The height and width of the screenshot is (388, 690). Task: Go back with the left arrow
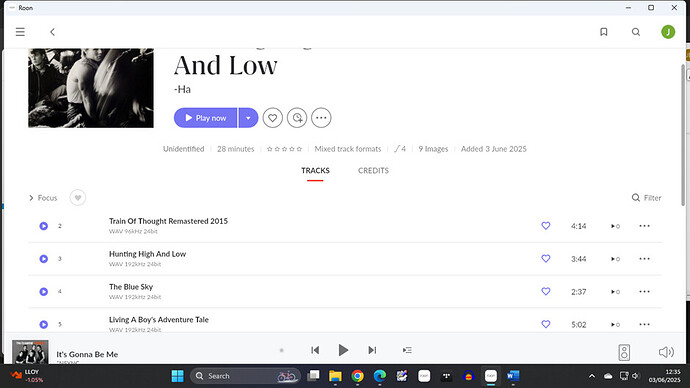click(52, 32)
